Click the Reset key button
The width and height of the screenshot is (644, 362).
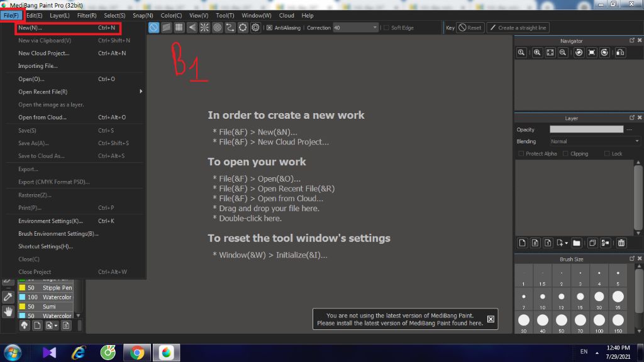pos(470,28)
